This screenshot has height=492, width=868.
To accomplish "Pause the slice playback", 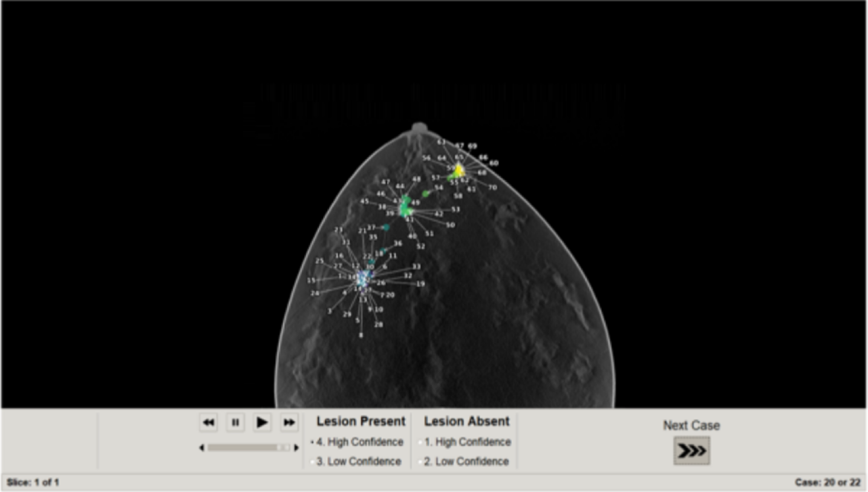I will (235, 422).
